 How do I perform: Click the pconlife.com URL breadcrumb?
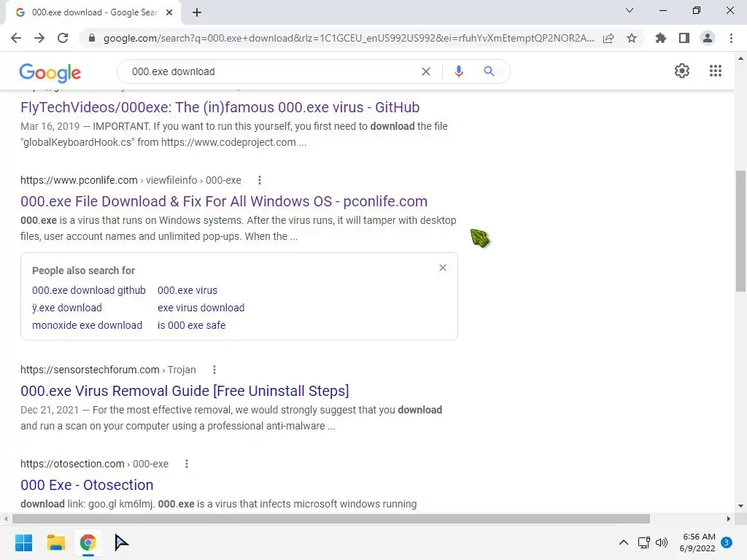(131, 180)
